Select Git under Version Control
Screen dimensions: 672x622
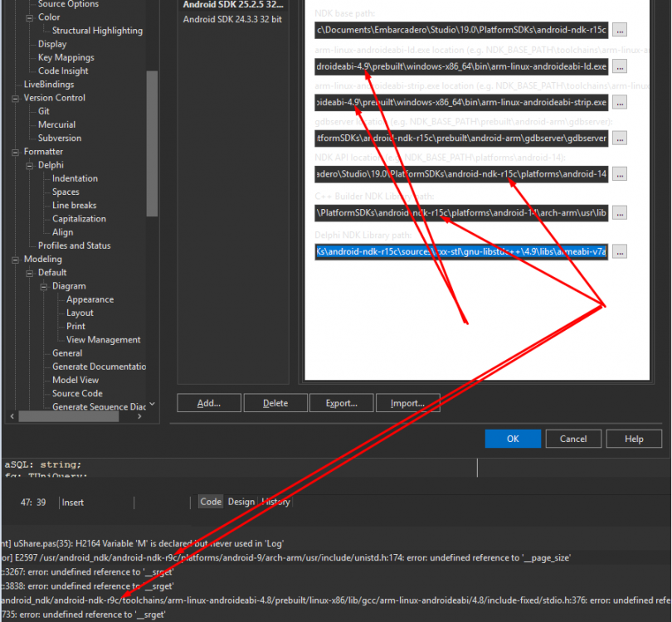click(44, 111)
